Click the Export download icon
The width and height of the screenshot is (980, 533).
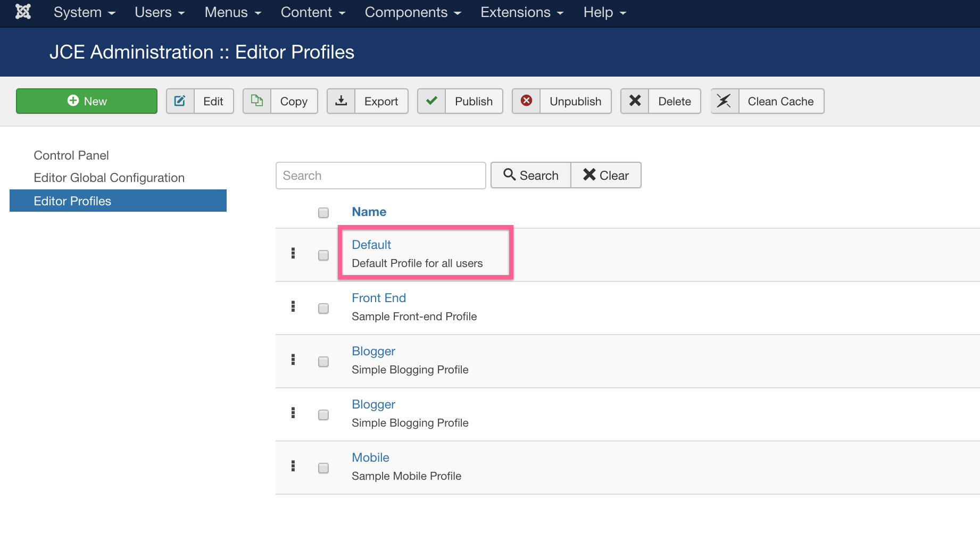[341, 101]
